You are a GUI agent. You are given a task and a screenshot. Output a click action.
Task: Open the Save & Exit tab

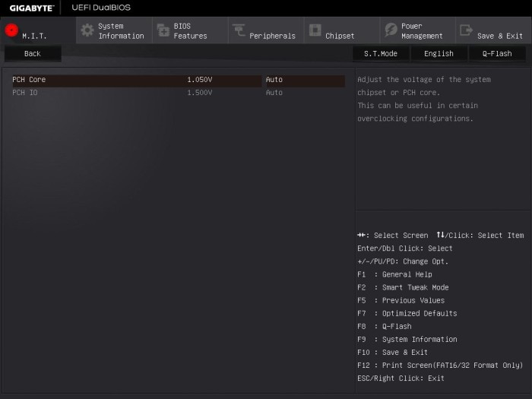494,30
